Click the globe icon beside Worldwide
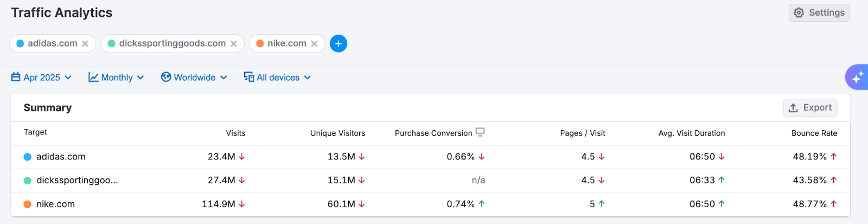 166,77
